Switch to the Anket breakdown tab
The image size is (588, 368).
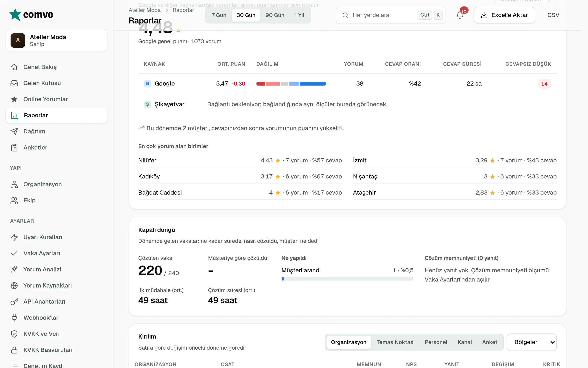click(490, 342)
